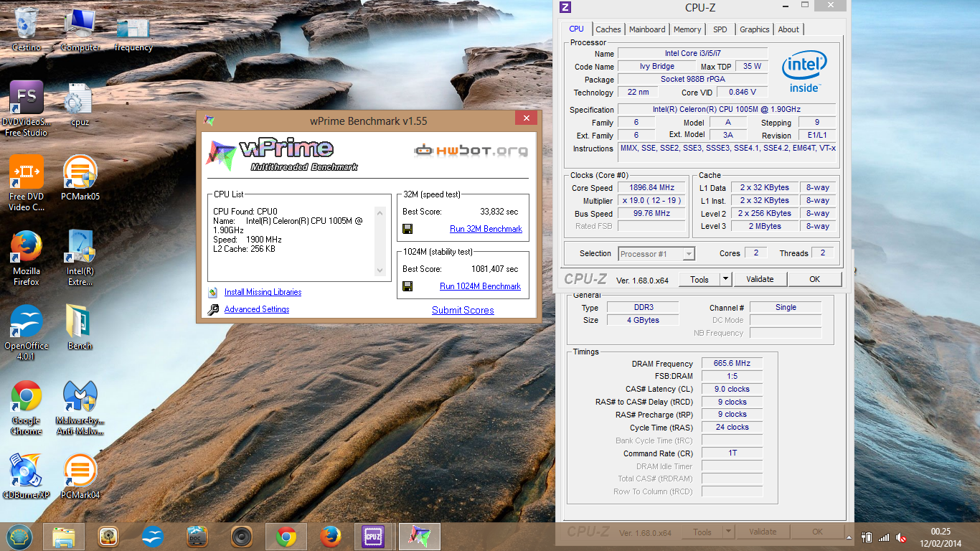Click the Core Speed value 1896.84 MHz
This screenshot has height=551, width=980.
pyautogui.click(x=652, y=188)
